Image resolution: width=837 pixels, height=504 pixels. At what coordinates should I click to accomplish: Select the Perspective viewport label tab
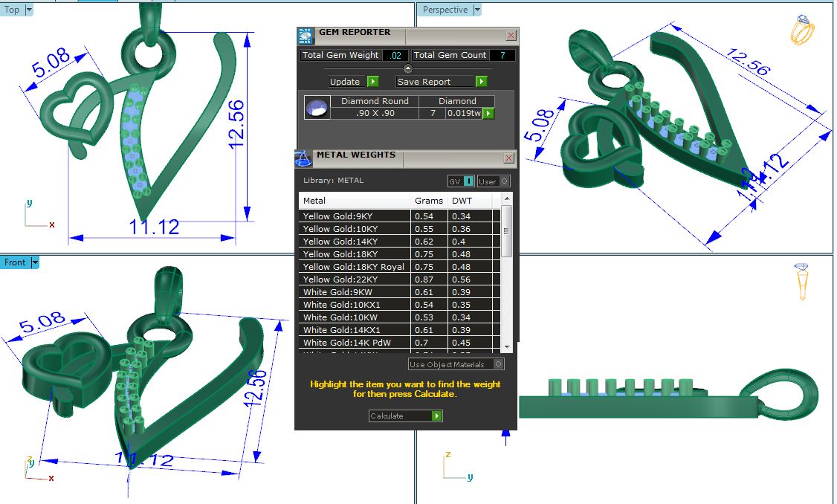tap(445, 10)
